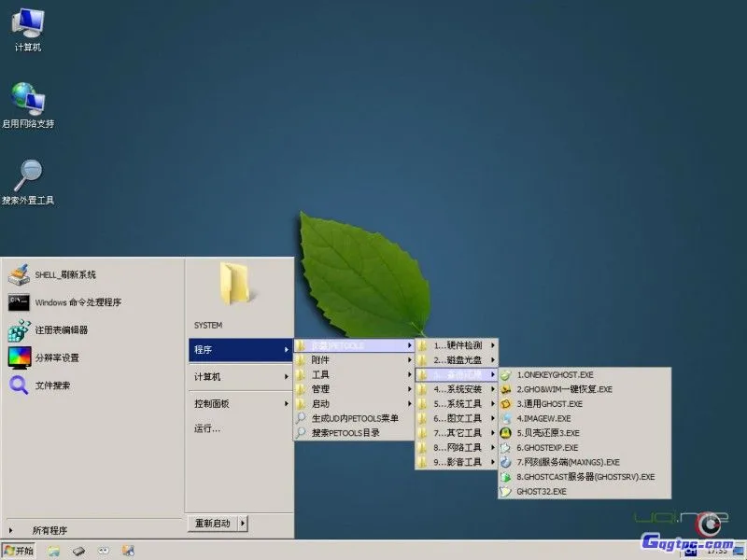Run GHO&WIM一键恢复 recovery tool
747x560 pixels.
(570, 389)
